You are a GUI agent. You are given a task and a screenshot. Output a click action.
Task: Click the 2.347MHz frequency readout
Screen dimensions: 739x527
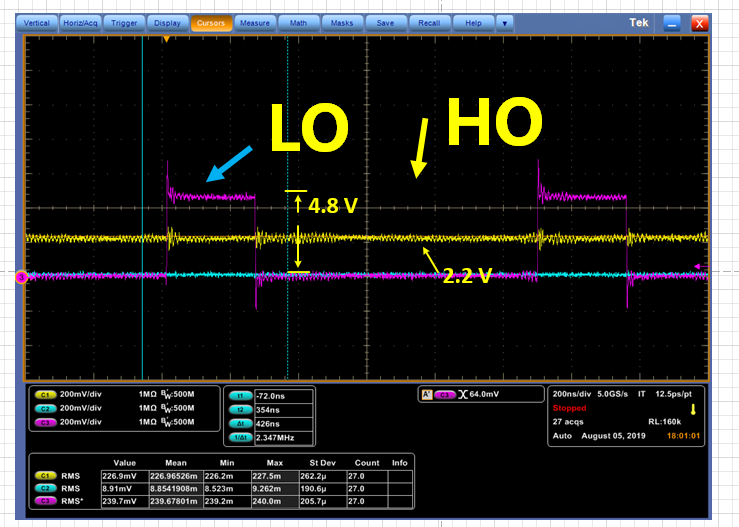pyautogui.click(x=284, y=437)
